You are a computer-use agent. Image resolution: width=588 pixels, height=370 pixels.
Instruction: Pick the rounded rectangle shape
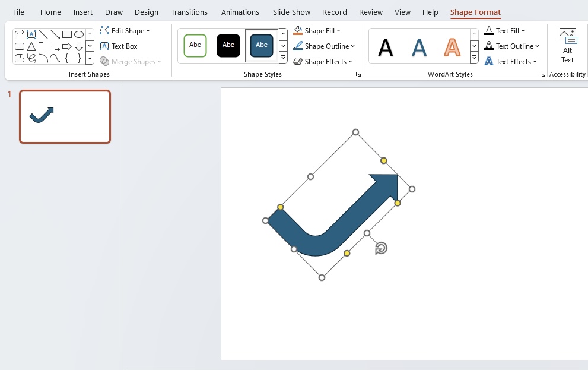(20, 46)
